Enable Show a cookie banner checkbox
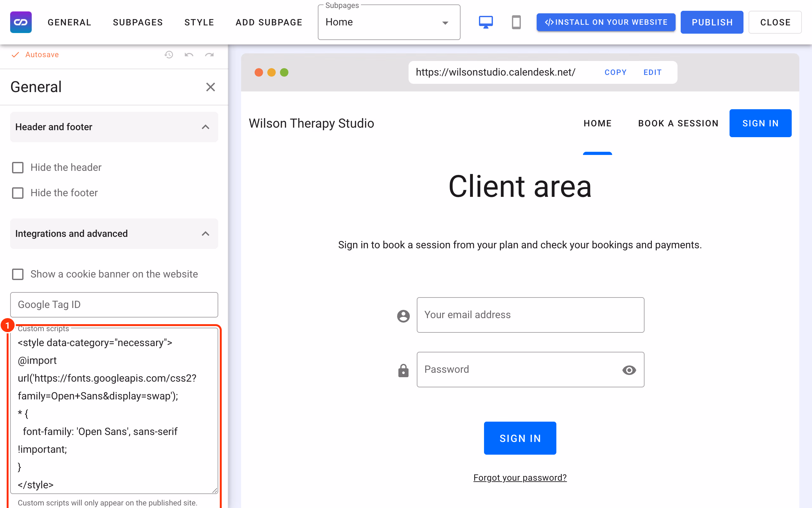 click(18, 274)
